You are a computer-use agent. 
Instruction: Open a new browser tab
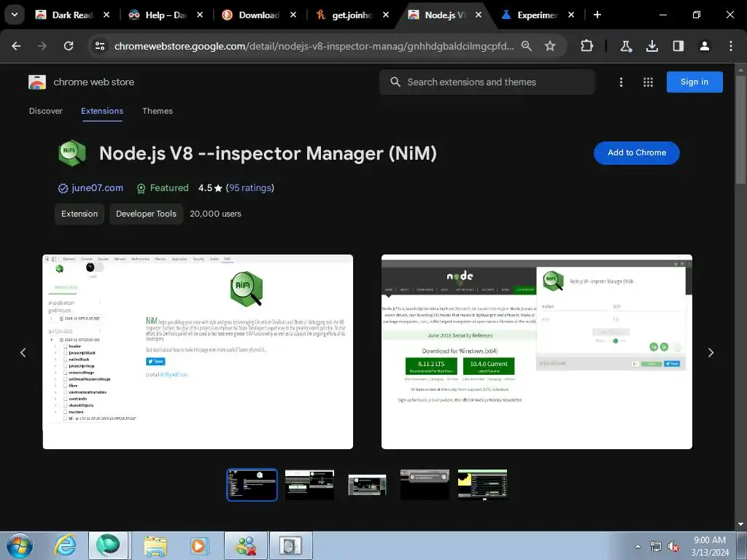[597, 15]
